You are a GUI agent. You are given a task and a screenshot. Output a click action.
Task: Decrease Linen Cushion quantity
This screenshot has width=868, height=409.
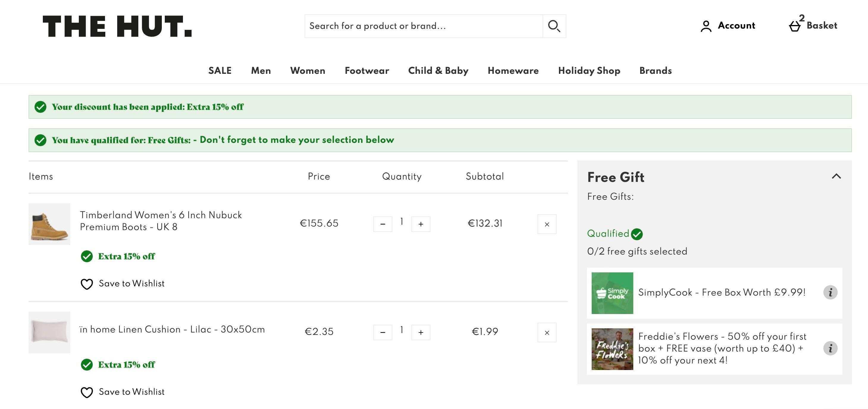pos(383,332)
